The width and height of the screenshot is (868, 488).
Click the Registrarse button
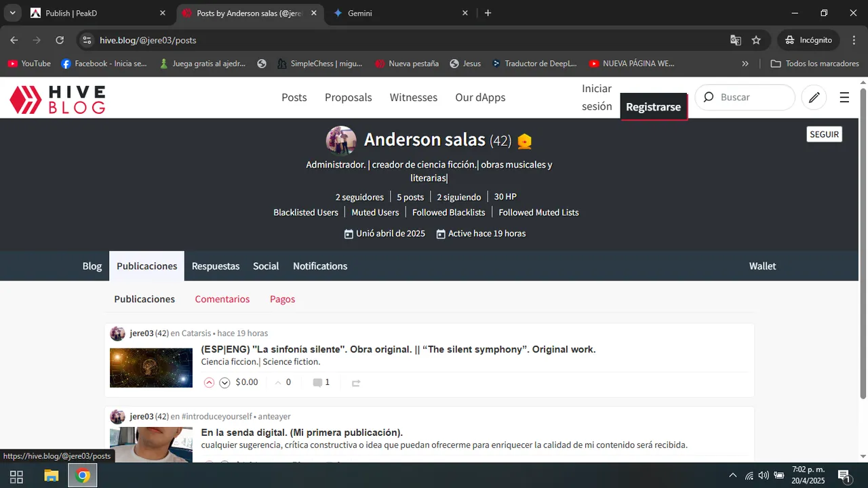tap(654, 107)
